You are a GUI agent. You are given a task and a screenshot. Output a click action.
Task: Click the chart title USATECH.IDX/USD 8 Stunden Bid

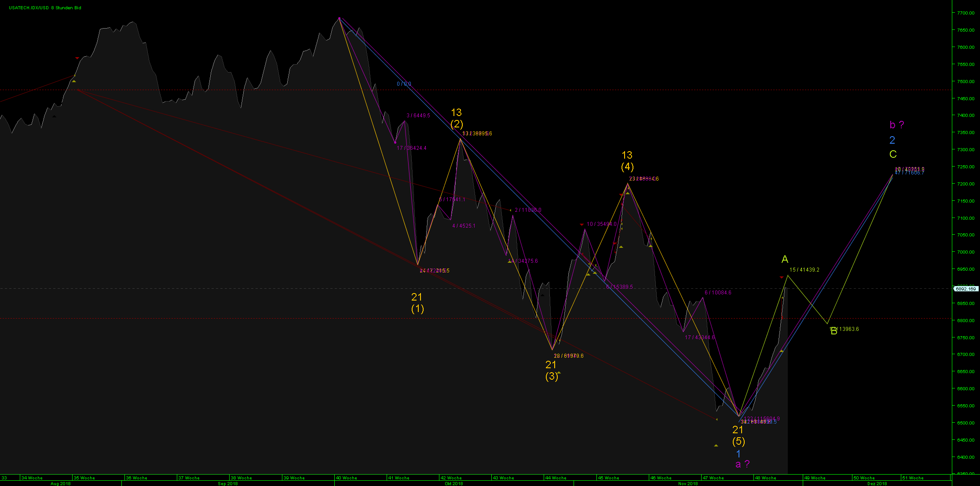45,8
